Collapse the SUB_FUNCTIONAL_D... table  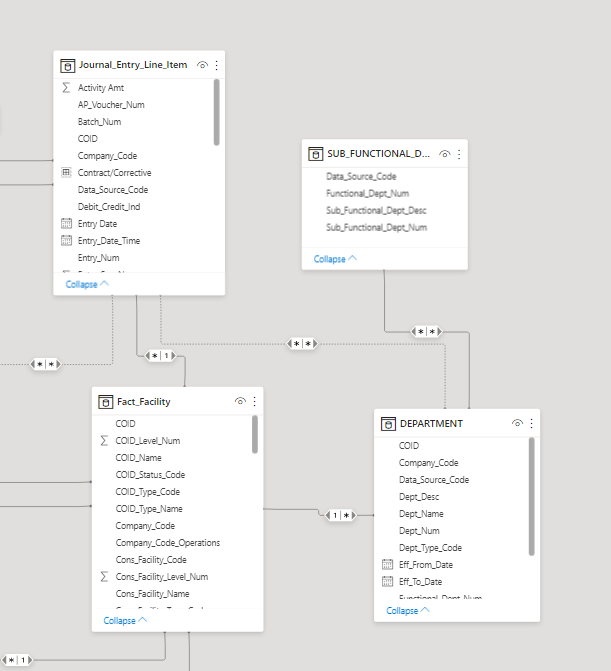[x=335, y=259]
